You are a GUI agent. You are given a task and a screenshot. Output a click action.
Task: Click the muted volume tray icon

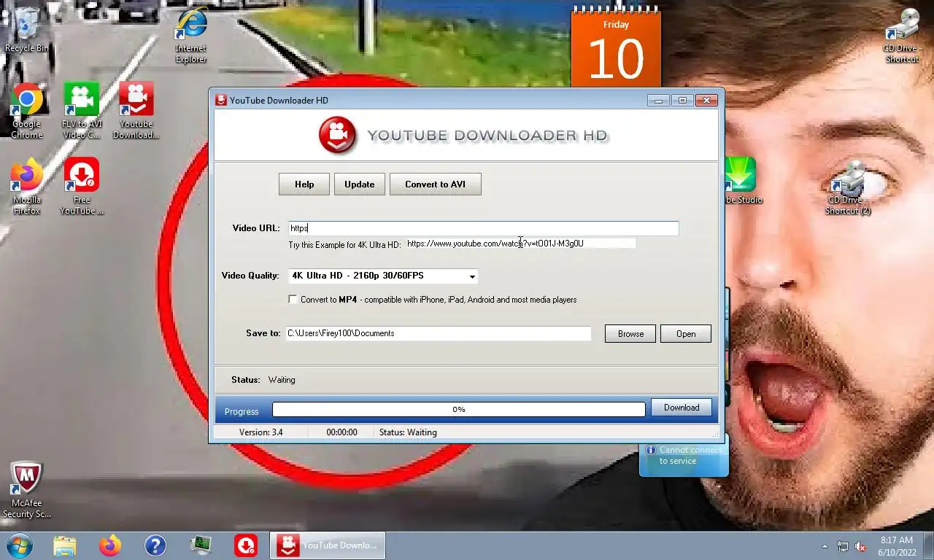pos(860,546)
